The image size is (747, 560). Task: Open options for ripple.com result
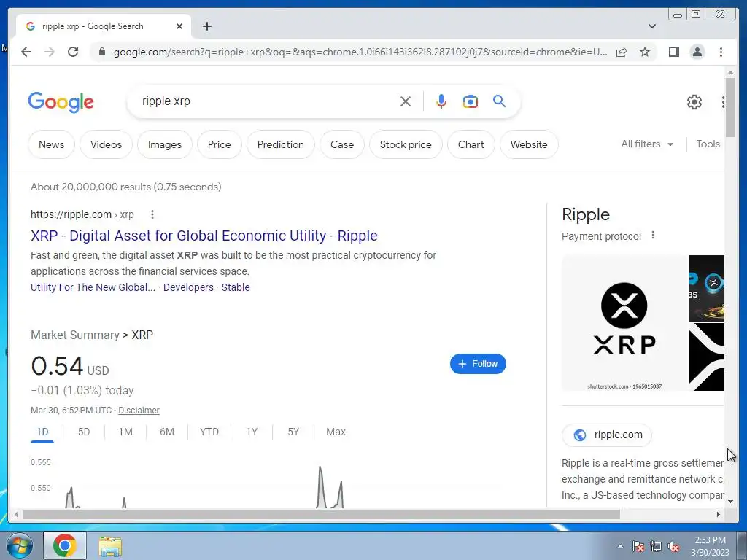tap(152, 214)
